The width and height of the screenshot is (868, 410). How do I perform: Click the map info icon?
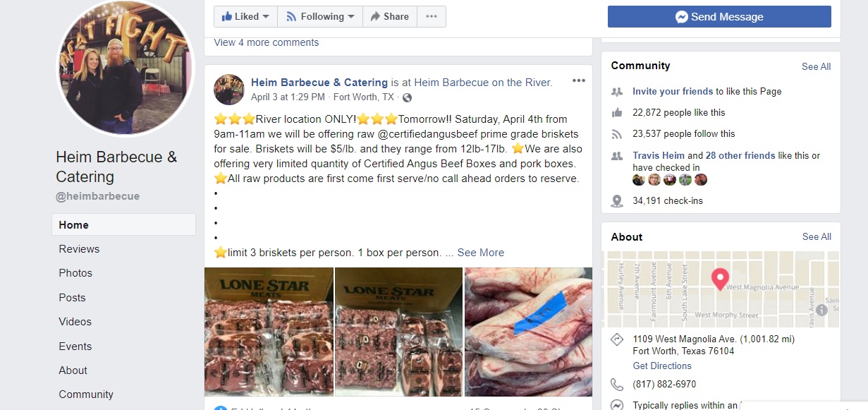821,310
